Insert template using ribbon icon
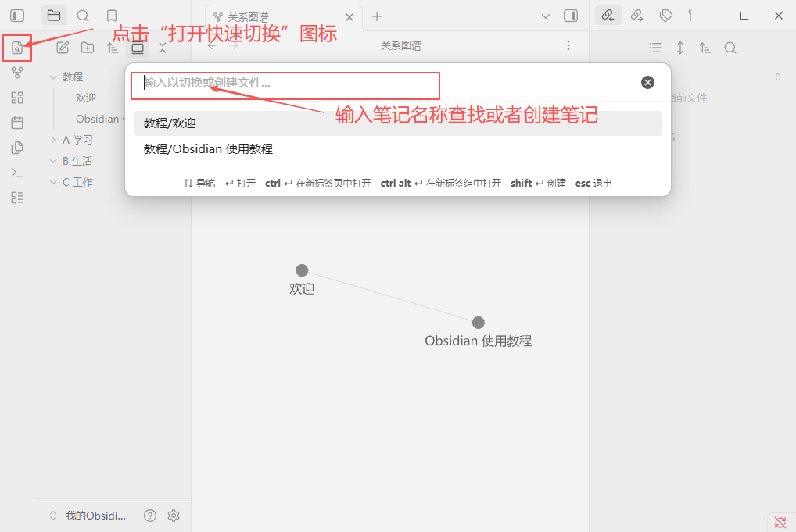The width and height of the screenshot is (796, 532). tap(17, 148)
